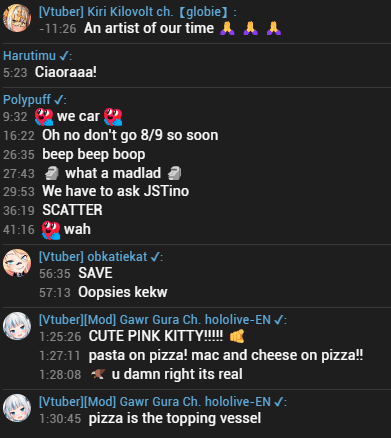391x438 pixels.
Task: Jump to timestamp 1:30:45
Action: point(60,419)
